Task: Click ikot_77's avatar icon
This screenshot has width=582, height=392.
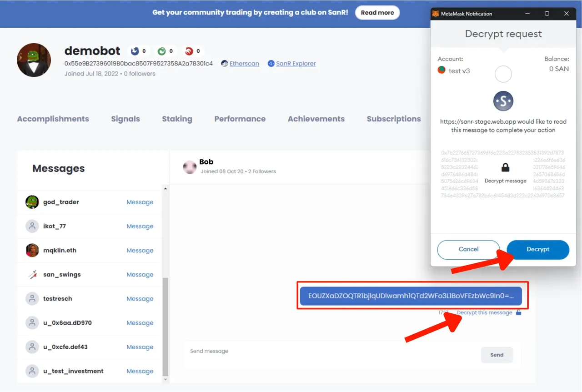Action: (32, 226)
